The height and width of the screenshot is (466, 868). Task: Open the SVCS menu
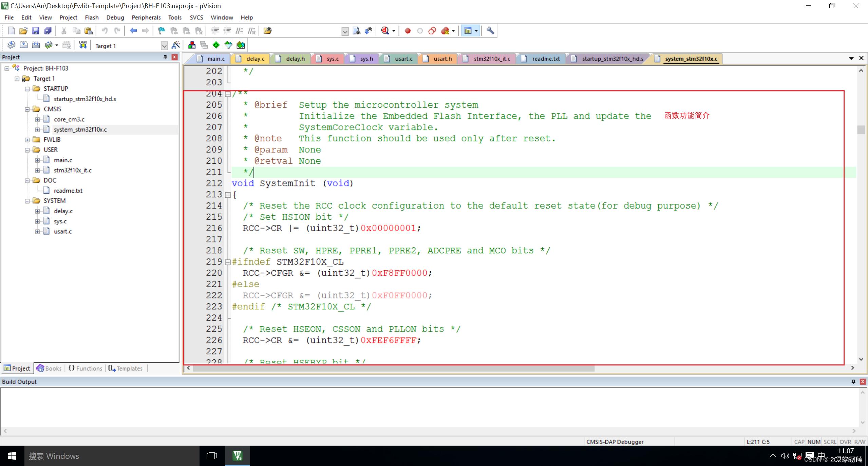196,17
